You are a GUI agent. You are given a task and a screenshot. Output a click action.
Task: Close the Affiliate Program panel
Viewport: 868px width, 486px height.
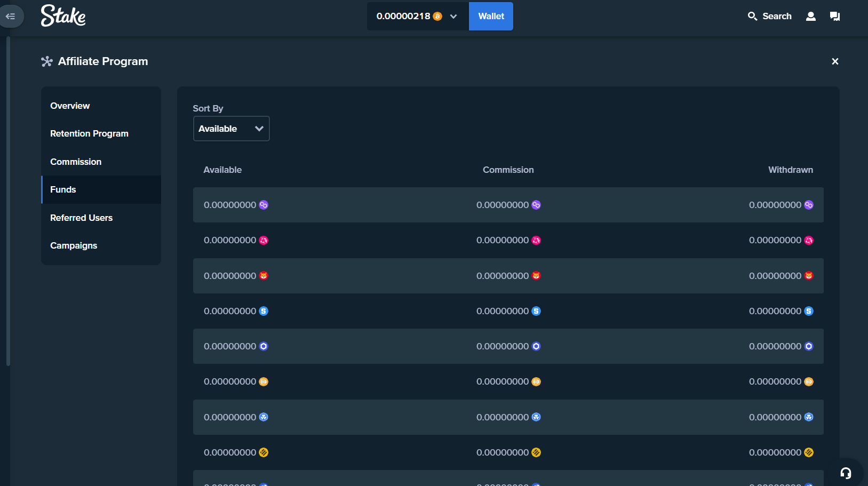835,61
